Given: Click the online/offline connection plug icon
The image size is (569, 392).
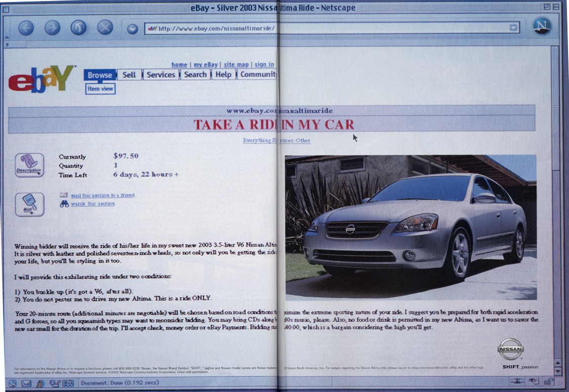Looking at the screenshot, I should 517,381.
